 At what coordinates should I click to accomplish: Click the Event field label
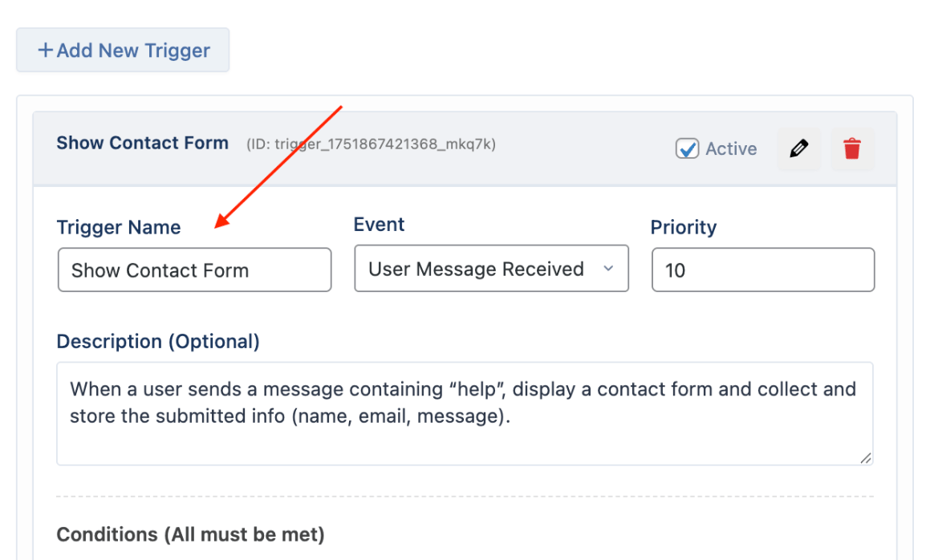pyautogui.click(x=379, y=225)
